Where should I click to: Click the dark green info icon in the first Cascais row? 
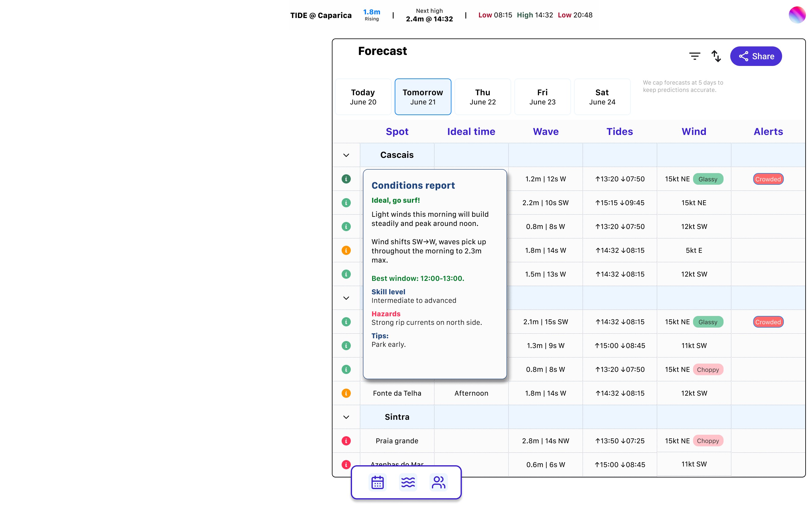(346, 179)
